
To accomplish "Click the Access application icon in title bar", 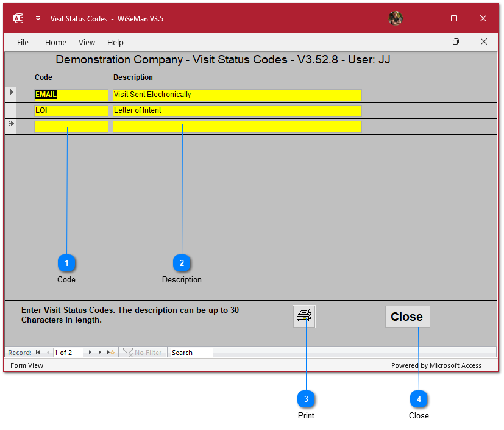I will point(18,18).
